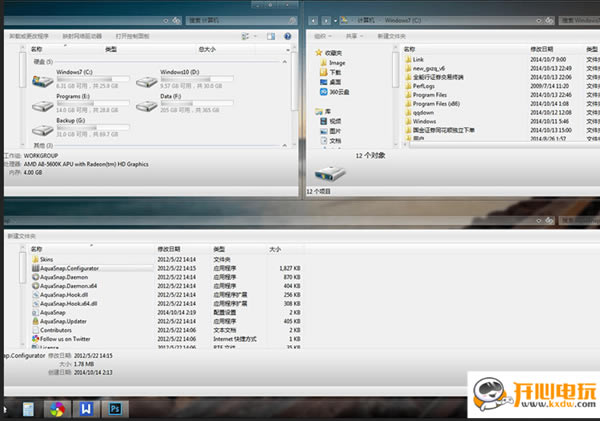Open the column header dropdown in Computer window
600x421 pixels.
(288, 50)
